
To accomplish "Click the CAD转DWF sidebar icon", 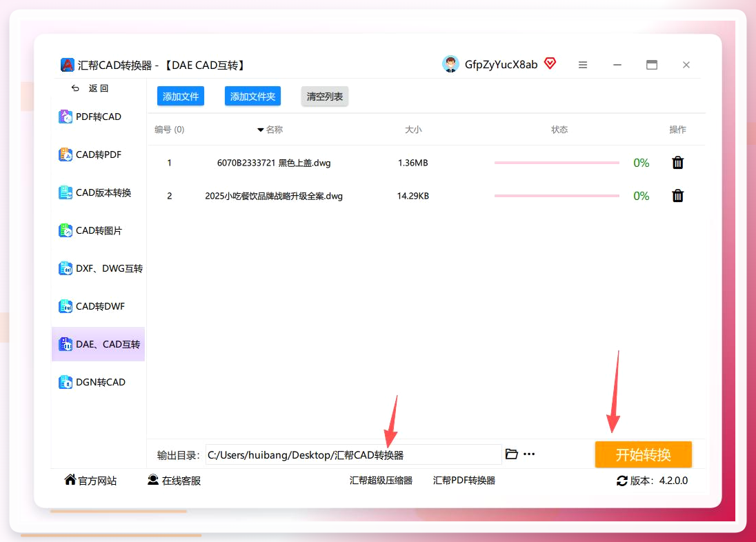I will [65, 306].
